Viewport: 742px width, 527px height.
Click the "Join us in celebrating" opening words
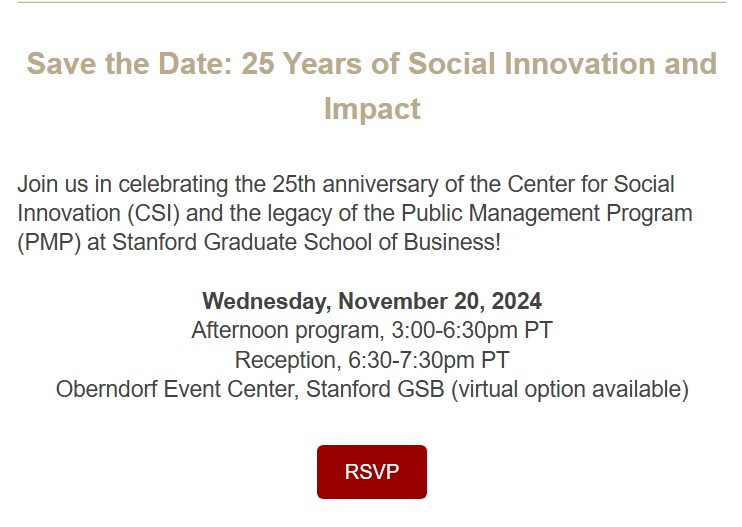(x=110, y=185)
